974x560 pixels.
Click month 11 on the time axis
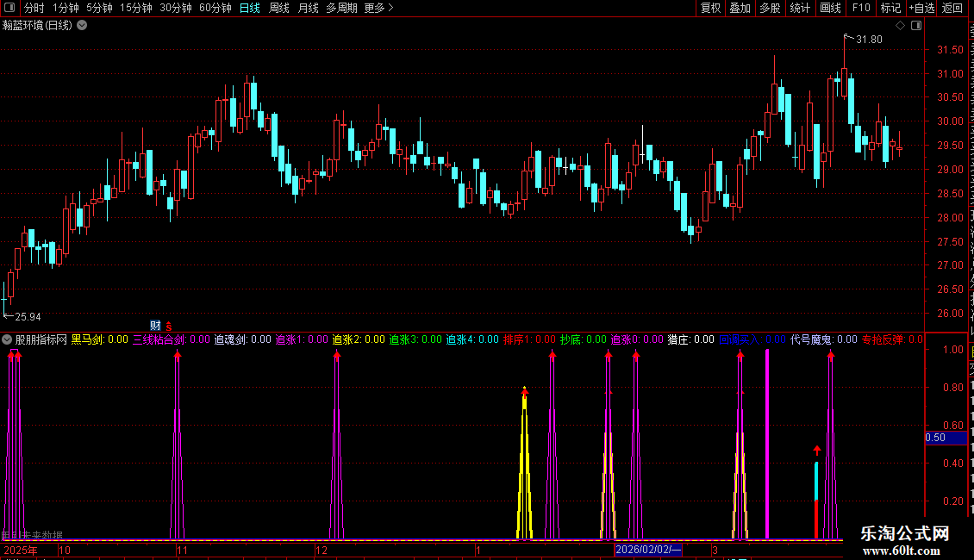[182, 550]
